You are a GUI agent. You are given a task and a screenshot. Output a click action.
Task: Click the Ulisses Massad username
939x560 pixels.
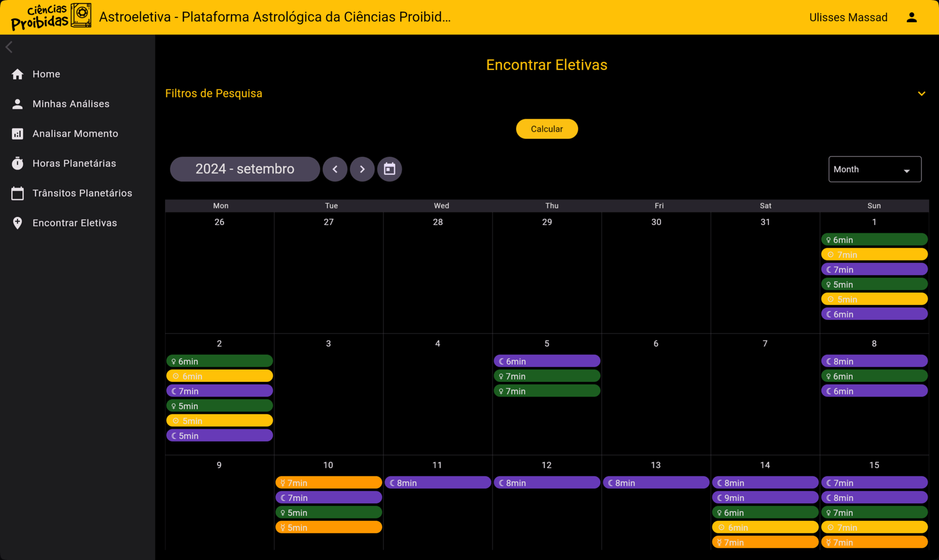(848, 17)
